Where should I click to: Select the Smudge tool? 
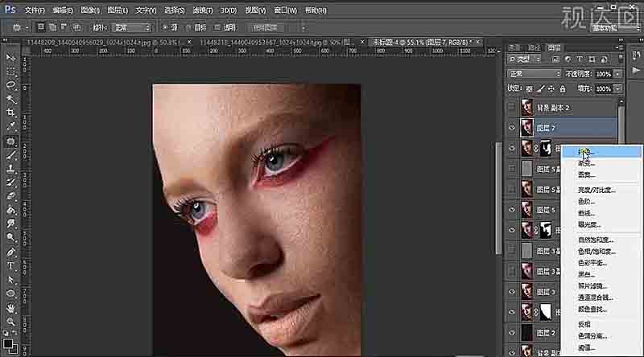(10, 224)
